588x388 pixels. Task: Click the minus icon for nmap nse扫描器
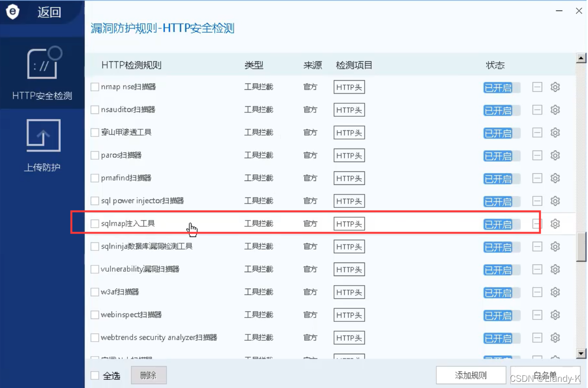point(537,87)
